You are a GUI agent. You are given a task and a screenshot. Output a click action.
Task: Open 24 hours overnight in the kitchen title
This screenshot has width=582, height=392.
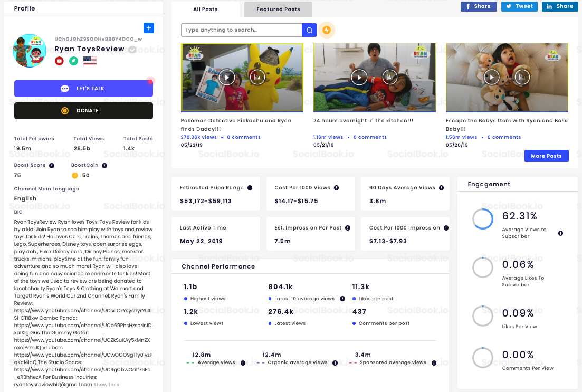coord(363,121)
